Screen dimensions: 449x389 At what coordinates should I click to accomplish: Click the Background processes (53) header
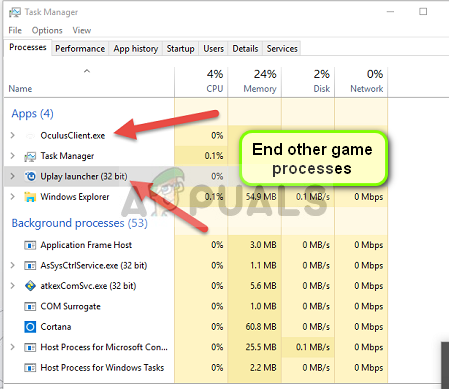[79, 223]
